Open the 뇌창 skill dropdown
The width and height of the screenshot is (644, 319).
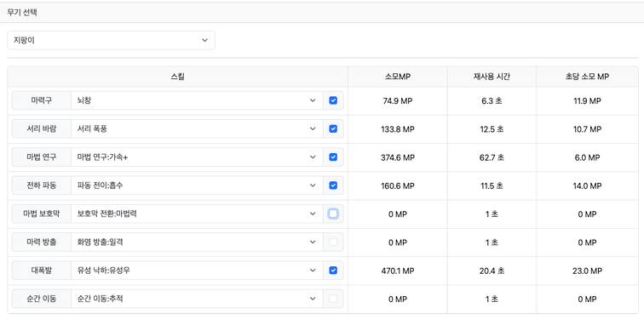click(x=197, y=100)
